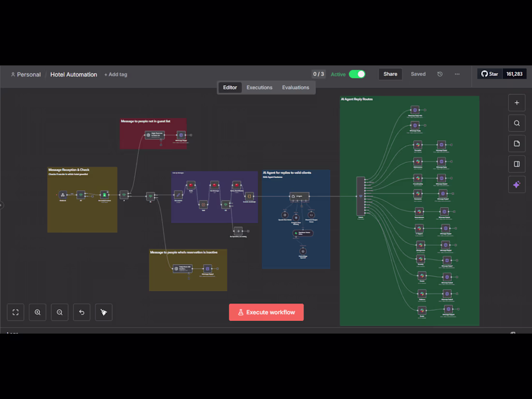Click the Execute workflow button

click(x=266, y=312)
